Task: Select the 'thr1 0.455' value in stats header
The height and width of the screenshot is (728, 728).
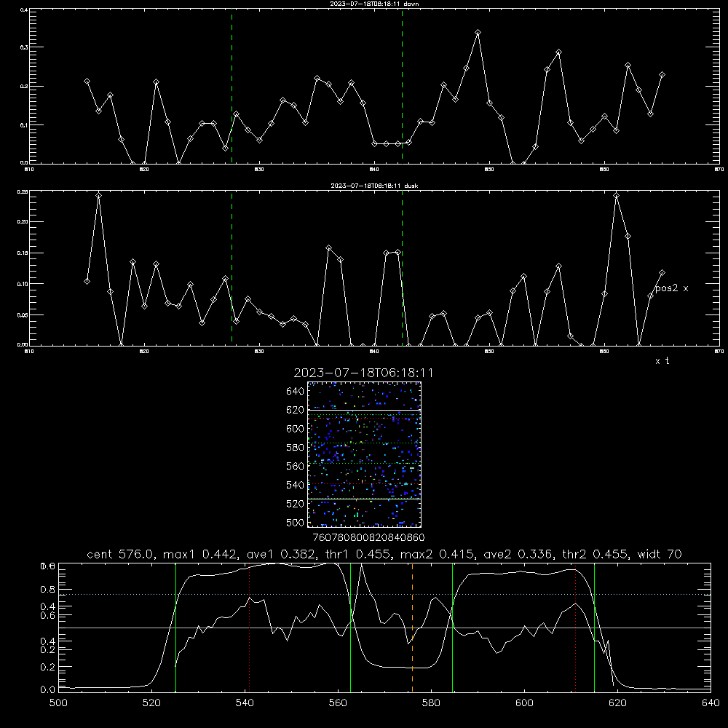Action: pyautogui.click(x=358, y=554)
